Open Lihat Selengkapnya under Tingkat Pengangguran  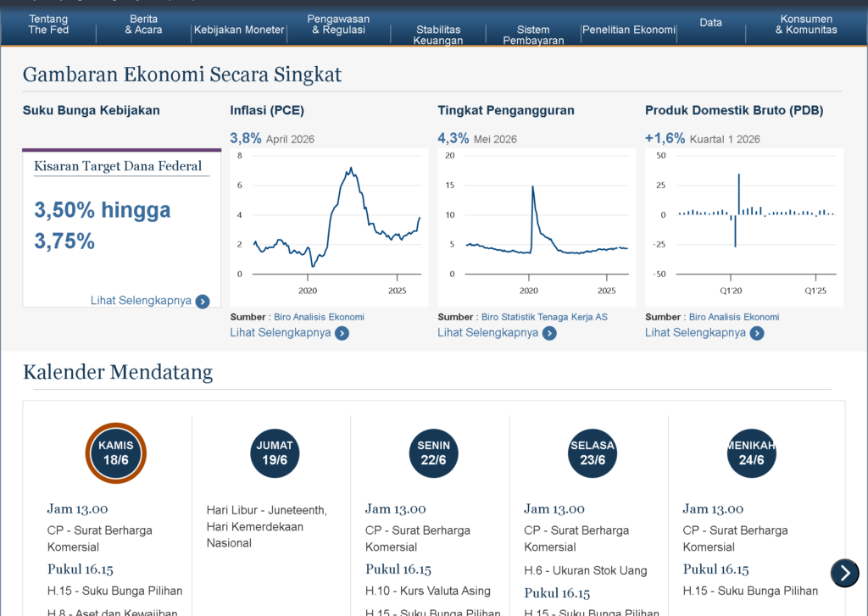487,333
